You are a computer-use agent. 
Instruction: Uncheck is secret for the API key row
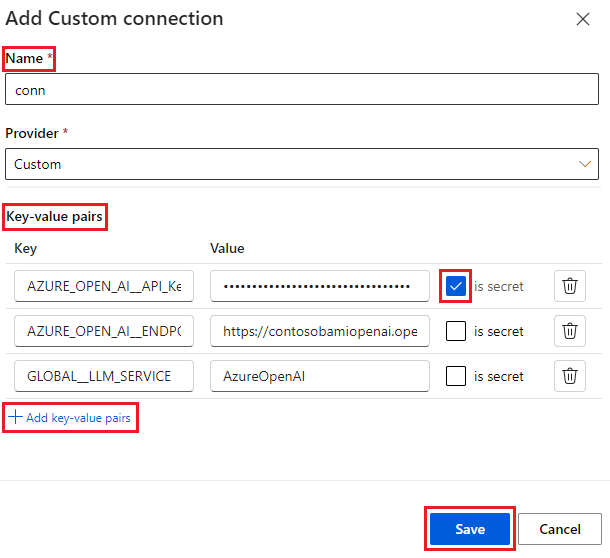[456, 286]
